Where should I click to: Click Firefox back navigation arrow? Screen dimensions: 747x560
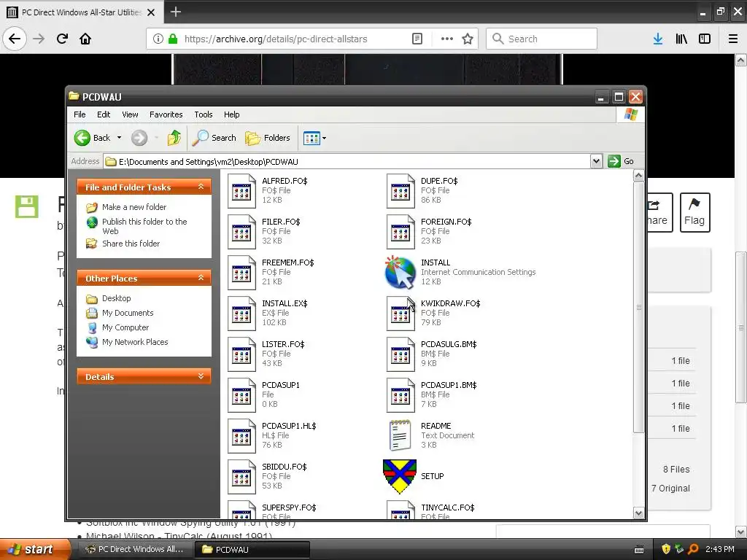click(x=15, y=39)
